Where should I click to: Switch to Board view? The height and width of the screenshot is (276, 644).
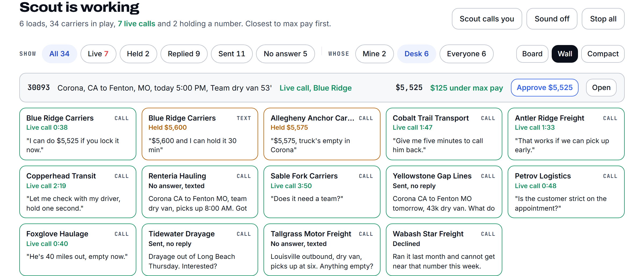point(532,54)
